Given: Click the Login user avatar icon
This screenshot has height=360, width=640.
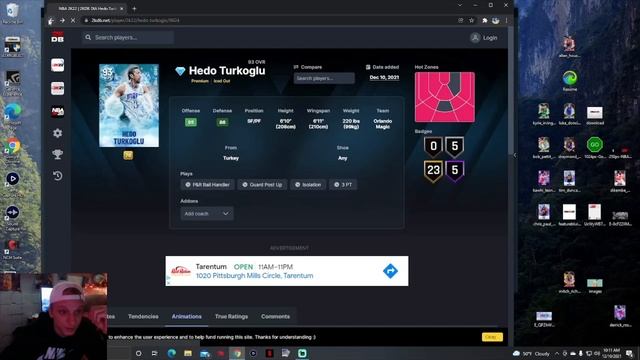Looking at the screenshot, I should [x=475, y=38].
